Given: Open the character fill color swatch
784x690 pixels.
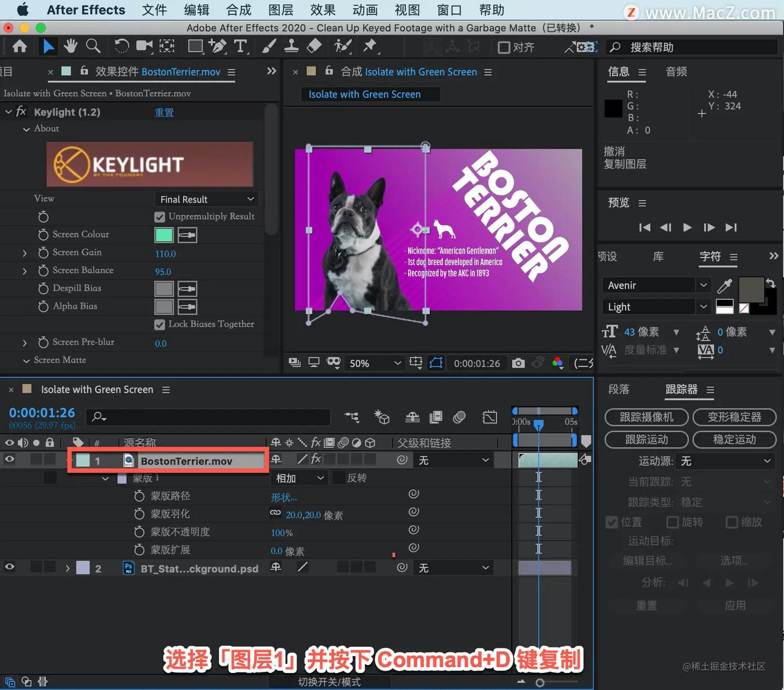Looking at the screenshot, I should [751, 289].
